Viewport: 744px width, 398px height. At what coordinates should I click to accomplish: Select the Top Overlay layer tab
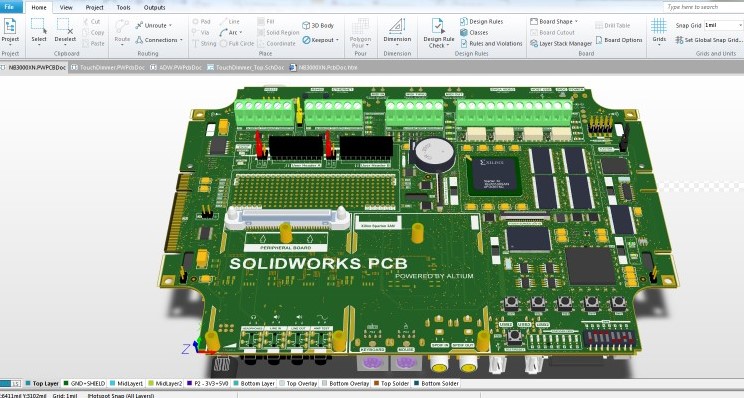tap(298, 383)
